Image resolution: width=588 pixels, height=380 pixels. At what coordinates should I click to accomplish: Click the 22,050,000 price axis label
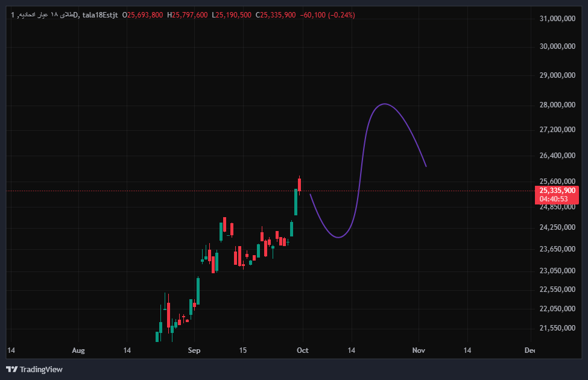[557, 309]
